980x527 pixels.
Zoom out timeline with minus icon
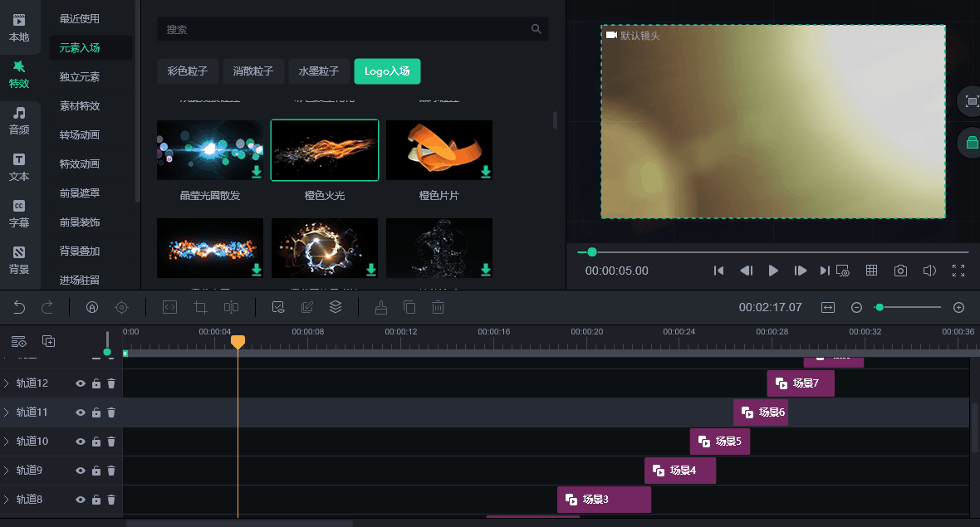(857, 307)
